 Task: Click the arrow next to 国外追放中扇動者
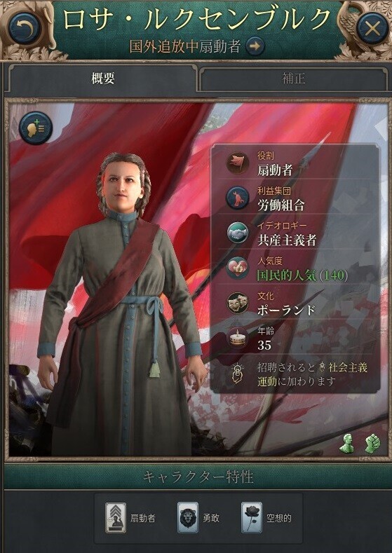(255, 46)
